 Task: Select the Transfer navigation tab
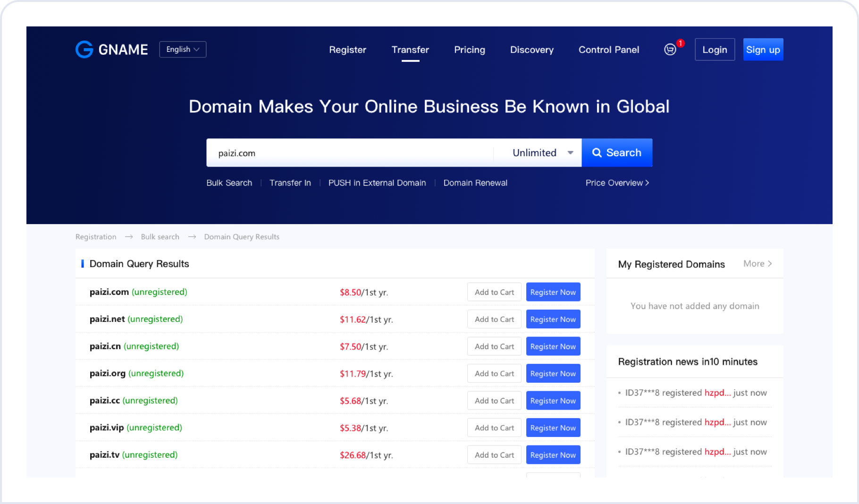[x=410, y=50]
